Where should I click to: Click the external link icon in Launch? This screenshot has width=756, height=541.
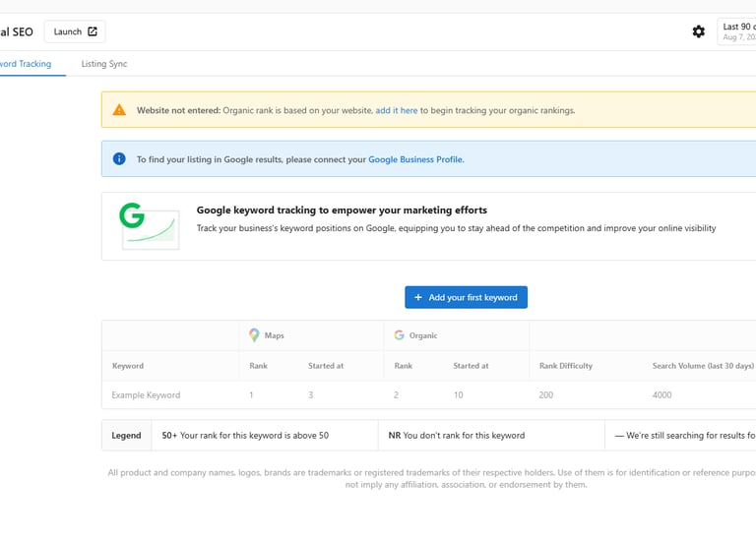93,31
